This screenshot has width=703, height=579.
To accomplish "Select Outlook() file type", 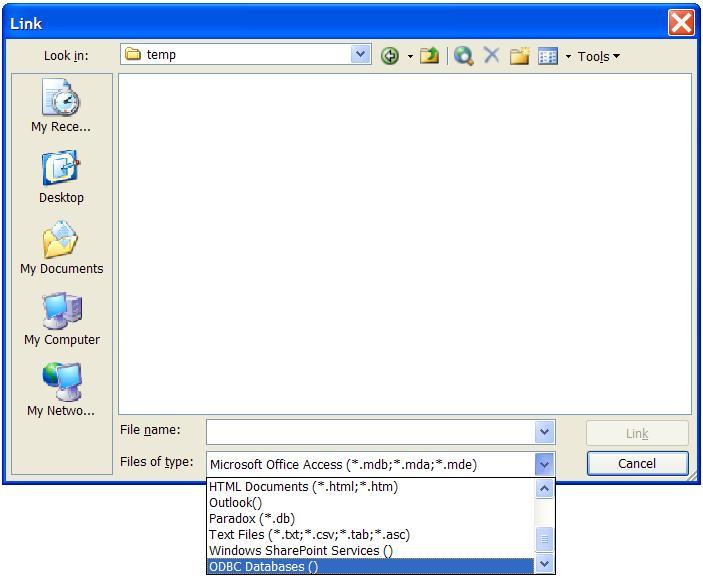I will [371, 503].
